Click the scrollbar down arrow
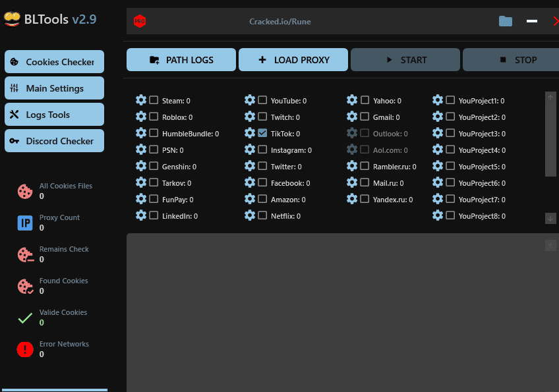The width and height of the screenshot is (559, 392). (x=550, y=218)
